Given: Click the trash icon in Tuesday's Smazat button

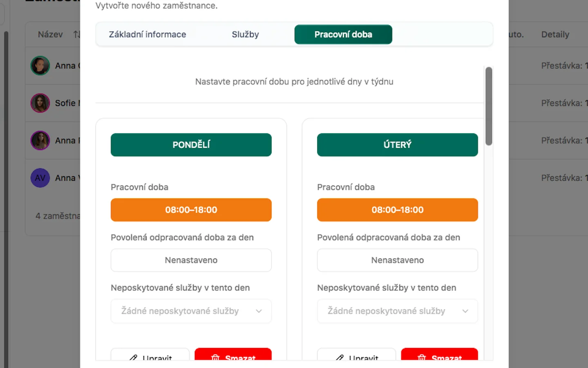Looking at the screenshot, I should 422,358.
